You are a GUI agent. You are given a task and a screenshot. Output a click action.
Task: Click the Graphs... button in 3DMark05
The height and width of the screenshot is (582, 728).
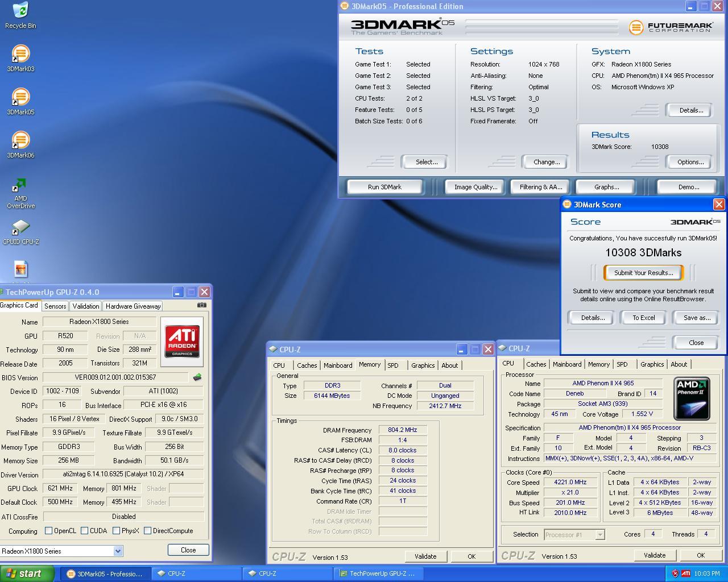[606, 187]
